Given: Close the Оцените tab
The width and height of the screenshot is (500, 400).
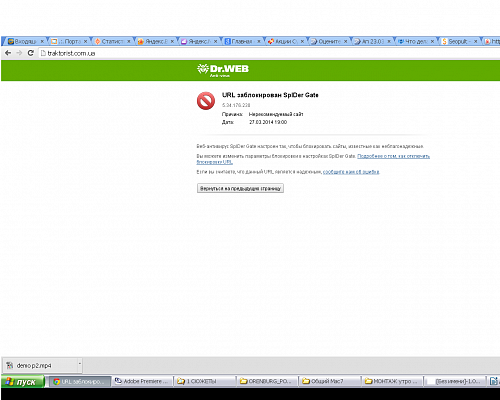Looking at the screenshot, I should [x=346, y=41].
